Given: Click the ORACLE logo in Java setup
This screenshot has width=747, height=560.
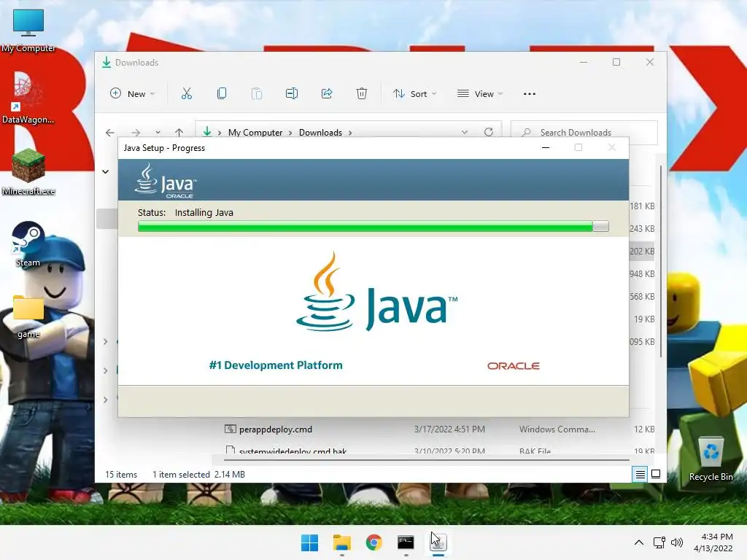Looking at the screenshot, I should coord(513,366).
